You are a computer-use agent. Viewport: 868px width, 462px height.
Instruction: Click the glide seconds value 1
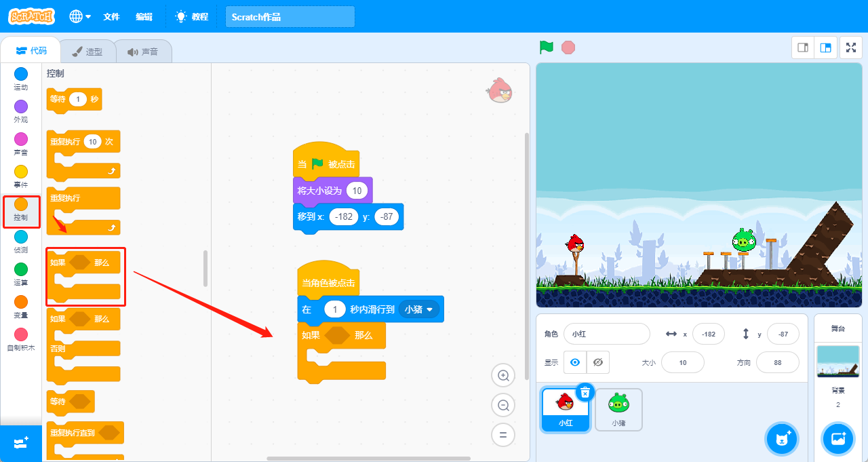point(335,309)
